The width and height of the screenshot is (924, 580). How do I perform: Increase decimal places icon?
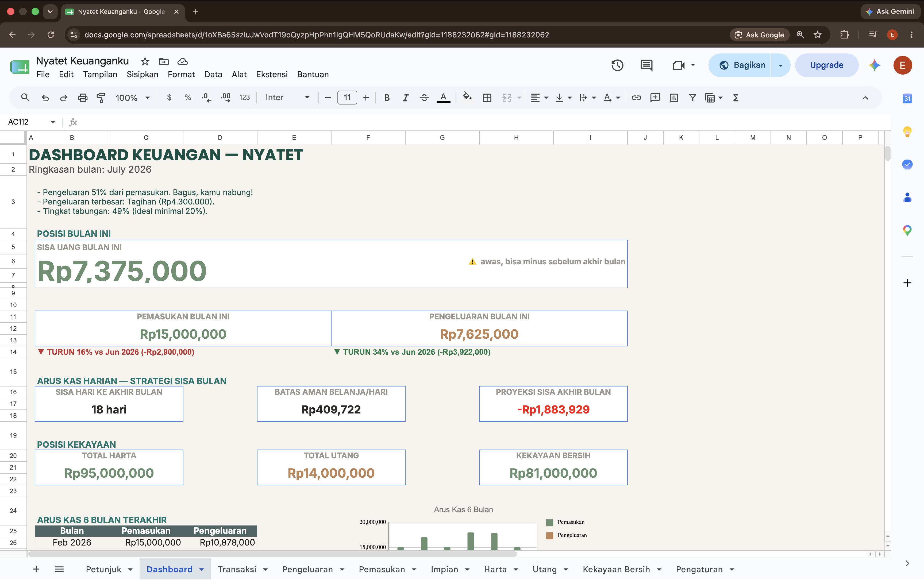[226, 98]
